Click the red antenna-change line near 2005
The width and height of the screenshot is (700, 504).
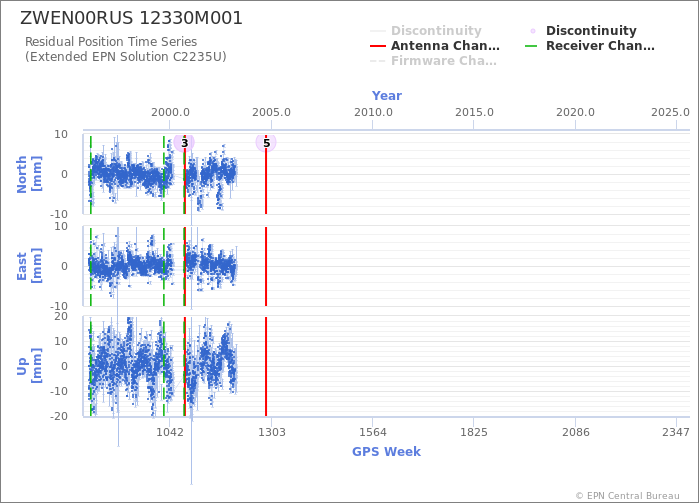point(266,268)
